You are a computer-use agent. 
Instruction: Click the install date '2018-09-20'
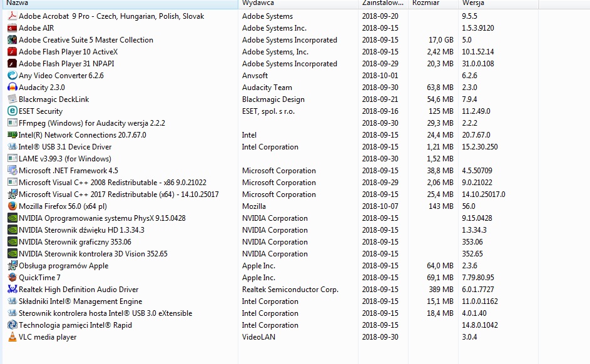380,16
